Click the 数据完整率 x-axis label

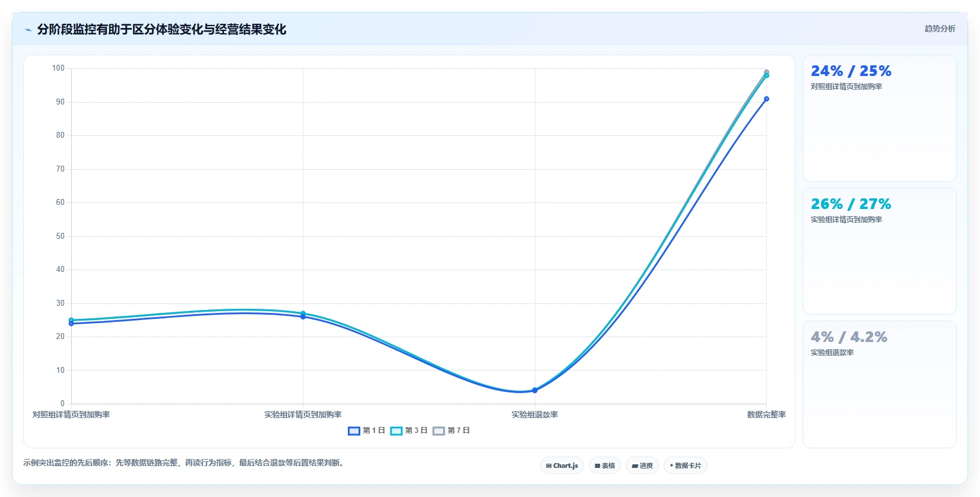[x=766, y=414]
